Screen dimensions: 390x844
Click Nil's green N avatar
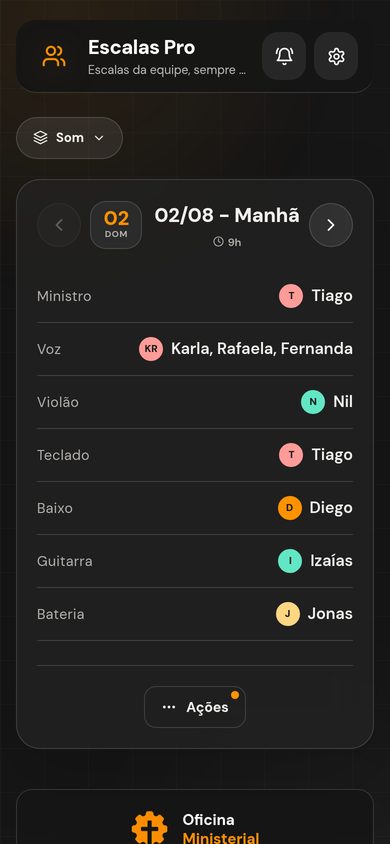[x=313, y=402]
